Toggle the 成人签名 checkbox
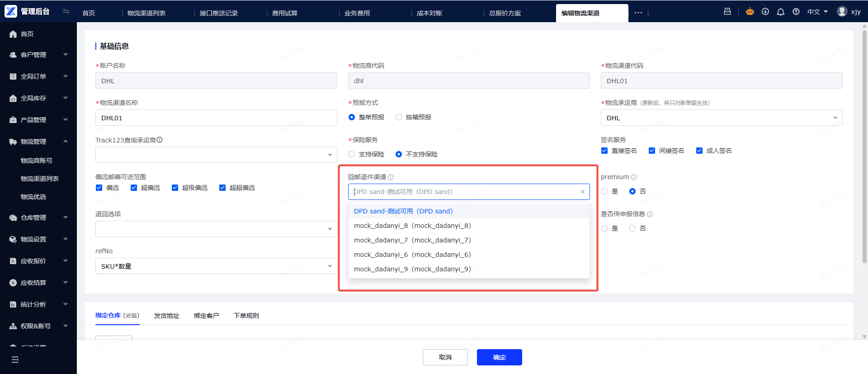 [x=699, y=151]
